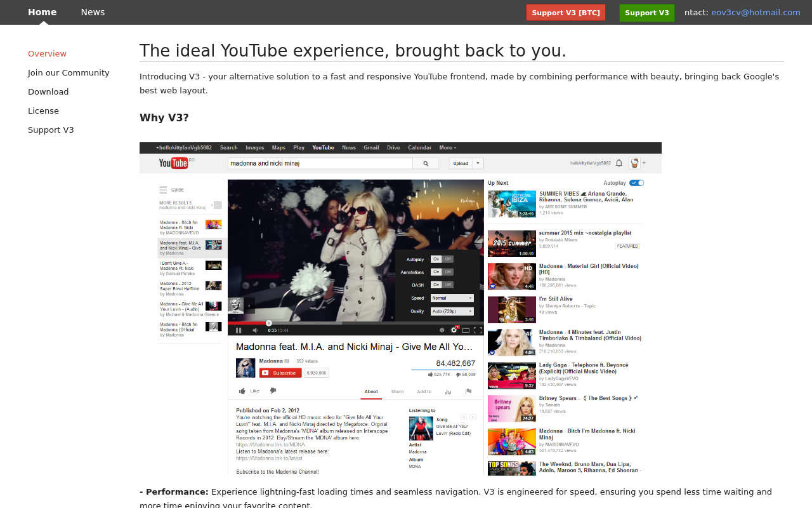Click the MDNA album cover thumbnail
812x508 pixels.
pos(421,428)
